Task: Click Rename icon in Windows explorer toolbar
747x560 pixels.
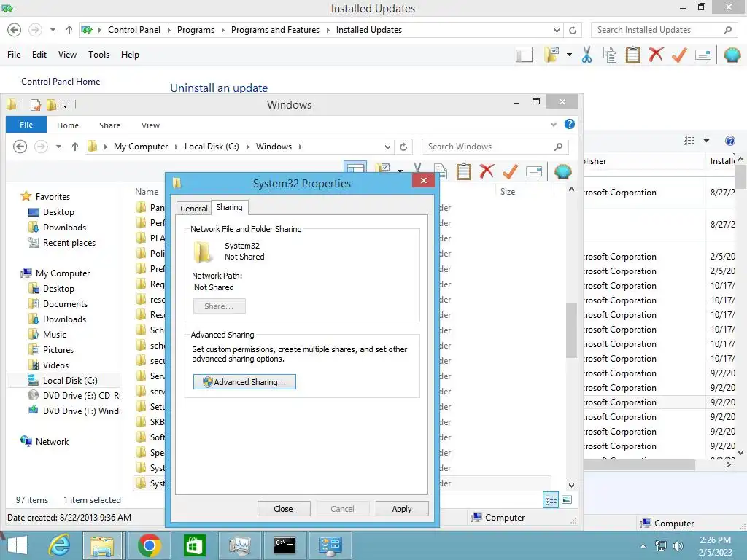Action: (x=533, y=171)
